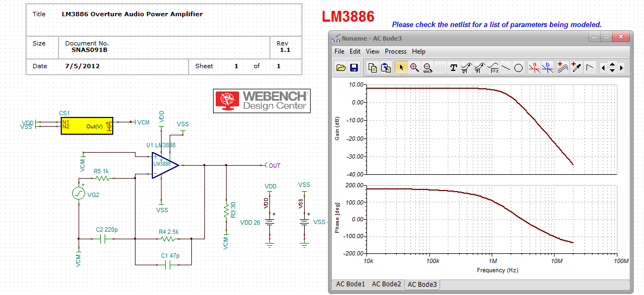Viewport: 644px width, 295px height.
Task: Click the Rev 1.1 cell
Action: (x=285, y=47)
